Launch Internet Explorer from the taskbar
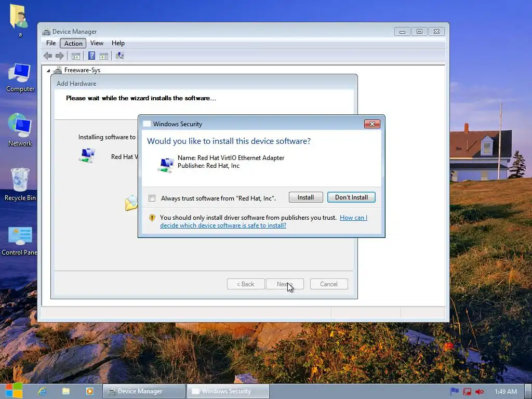Screen dimensions: 532x399 click(x=42, y=391)
